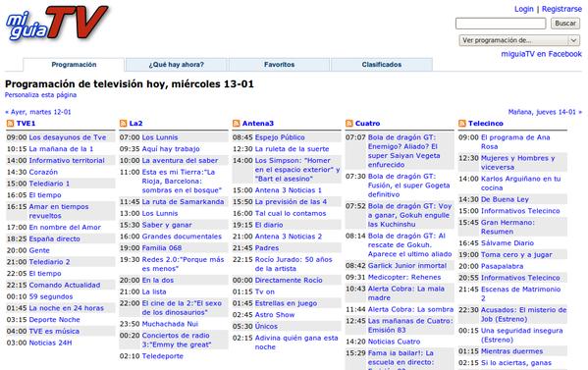Go to Mañana, jueves 14-01
The width and height of the screenshot is (588, 370).
[x=545, y=112]
